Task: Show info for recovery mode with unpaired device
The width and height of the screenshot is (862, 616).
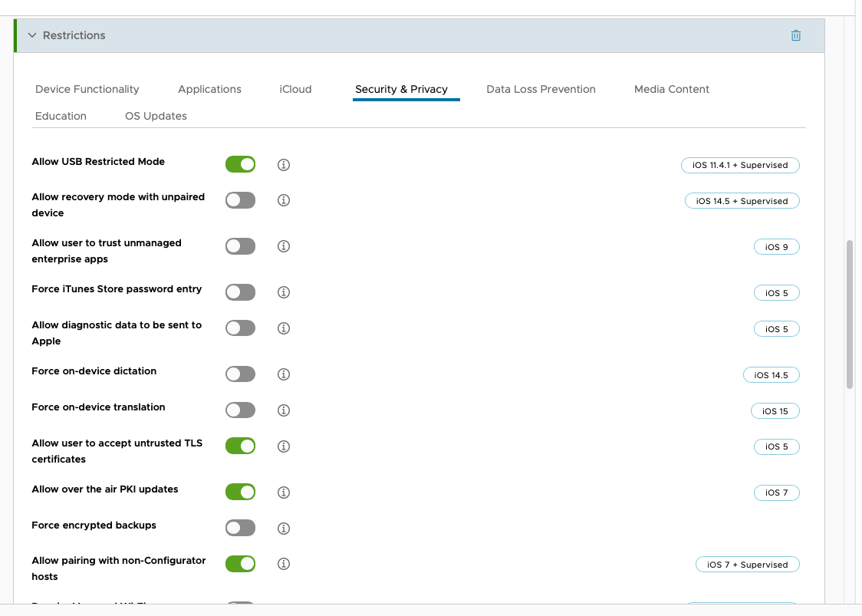Action: [284, 200]
